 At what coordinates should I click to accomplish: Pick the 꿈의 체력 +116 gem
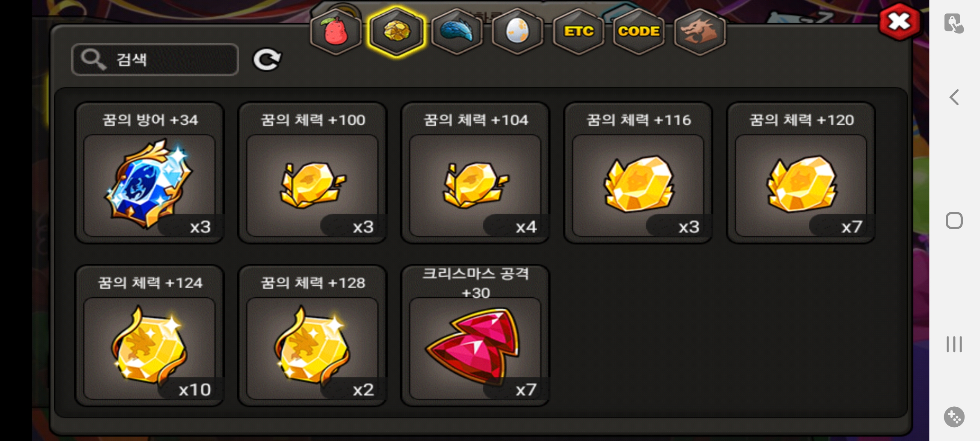click(x=638, y=173)
